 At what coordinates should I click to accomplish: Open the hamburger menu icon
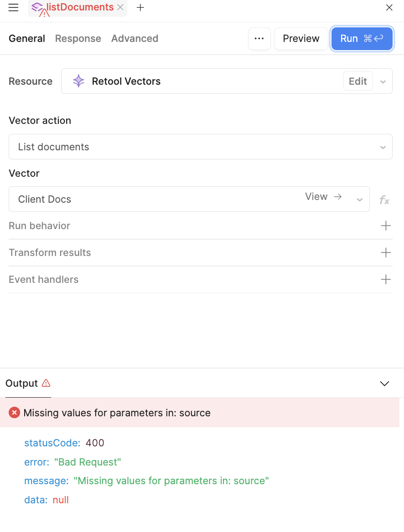(13, 7)
